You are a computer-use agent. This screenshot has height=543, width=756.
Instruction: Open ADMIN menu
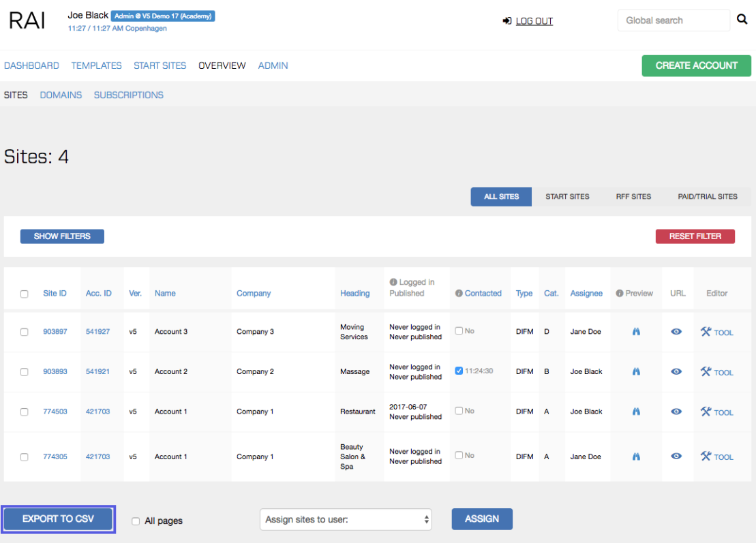click(273, 65)
